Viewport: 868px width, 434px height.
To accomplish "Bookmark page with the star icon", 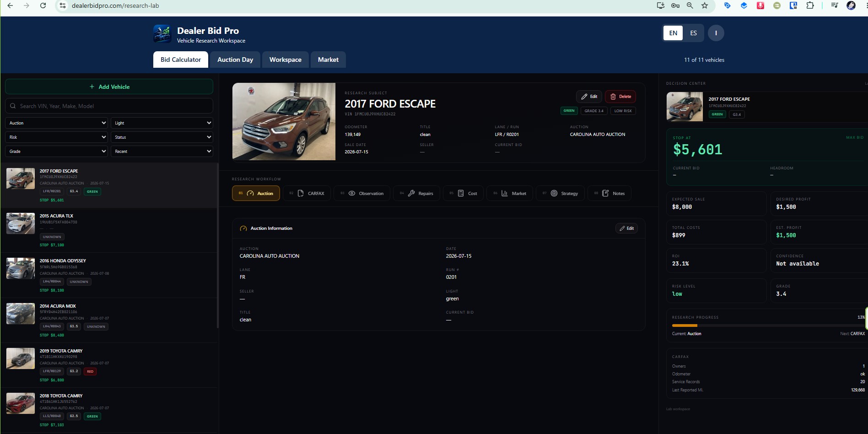I will 705,5.
